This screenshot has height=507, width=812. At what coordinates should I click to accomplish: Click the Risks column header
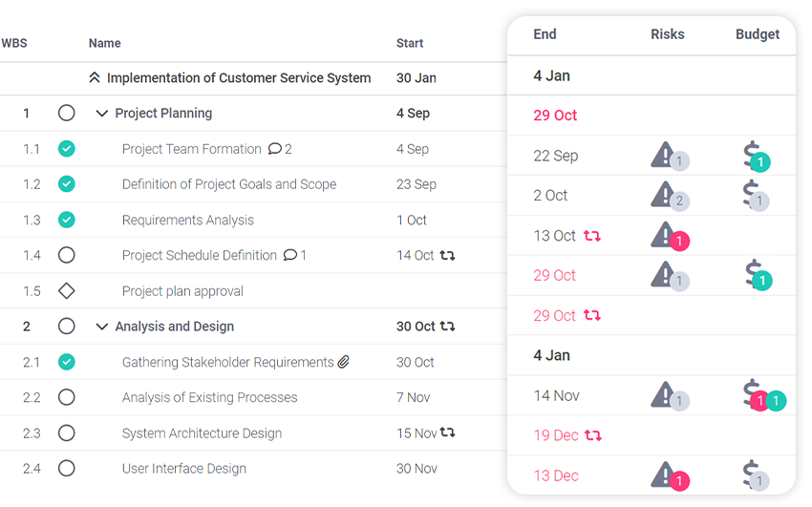[x=667, y=34]
